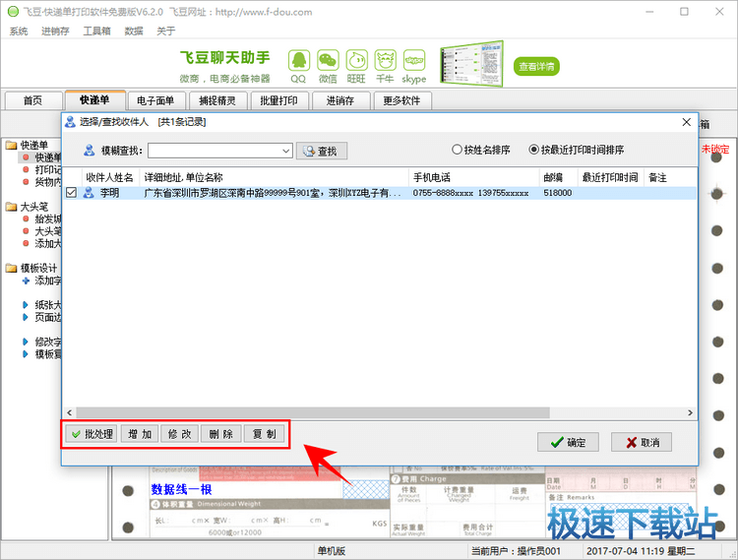Image resolution: width=738 pixels, height=560 pixels.
Task: Click the date 2017-07-04 status bar entry
Action: 641,551
